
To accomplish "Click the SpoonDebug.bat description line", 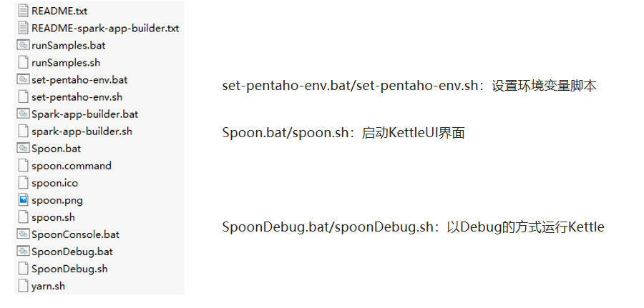I will click(x=413, y=227).
